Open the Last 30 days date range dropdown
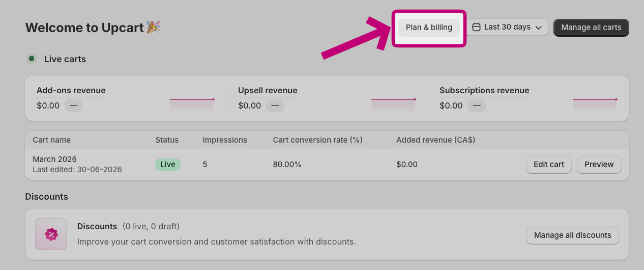Viewport: 644px width, 270px height. coord(507,28)
